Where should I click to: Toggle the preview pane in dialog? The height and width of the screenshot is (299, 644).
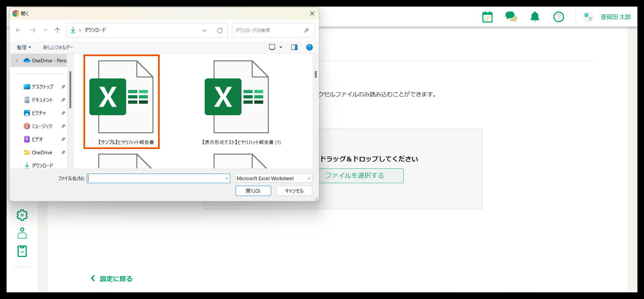tap(294, 47)
